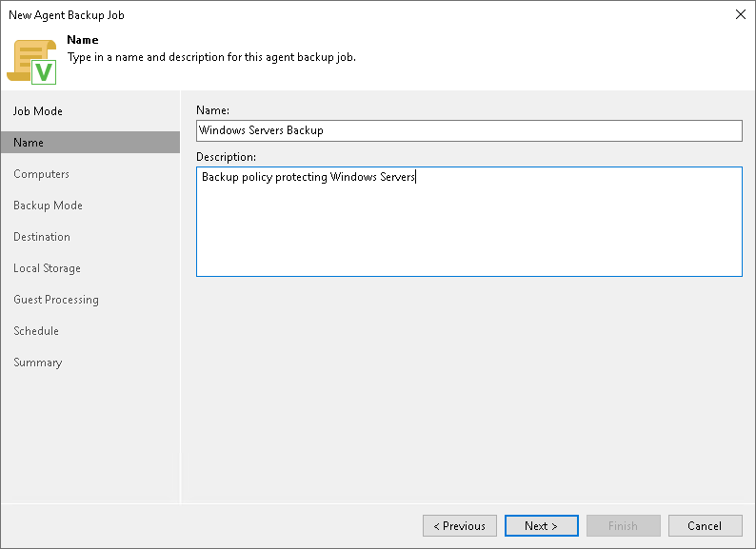
Task: Proceed with the Next button
Action: point(542,526)
